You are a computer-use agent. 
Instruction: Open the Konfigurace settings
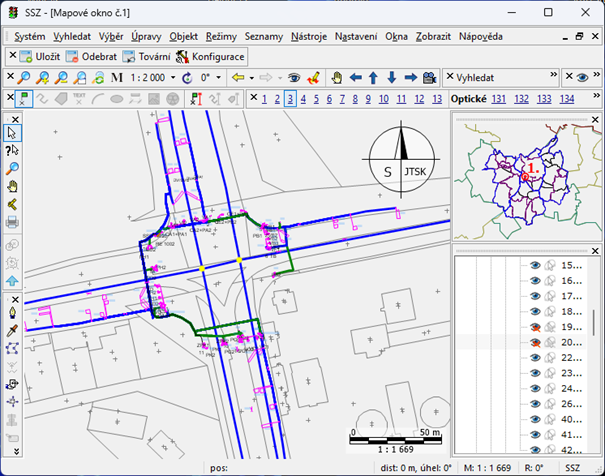pos(211,57)
